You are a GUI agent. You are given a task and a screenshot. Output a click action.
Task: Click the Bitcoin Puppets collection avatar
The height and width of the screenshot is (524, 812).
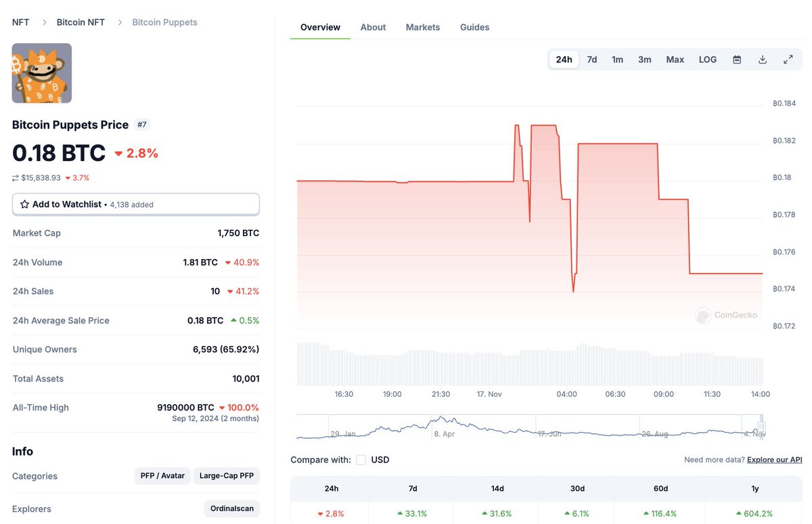[42, 73]
